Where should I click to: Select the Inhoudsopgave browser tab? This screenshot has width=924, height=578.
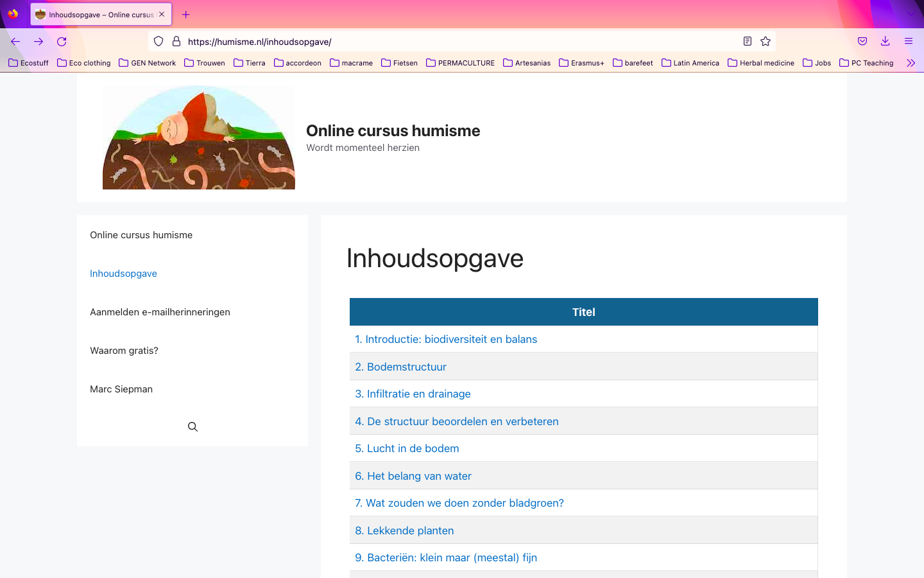[x=101, y=15]
